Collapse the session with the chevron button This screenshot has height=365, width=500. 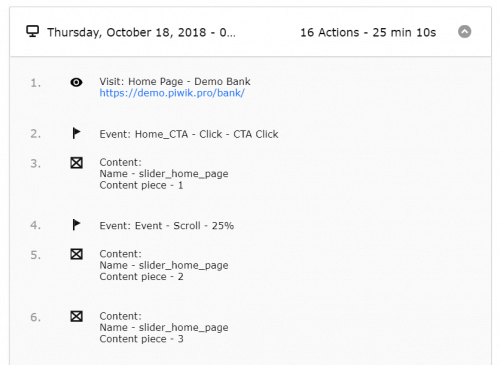(464, 32)
